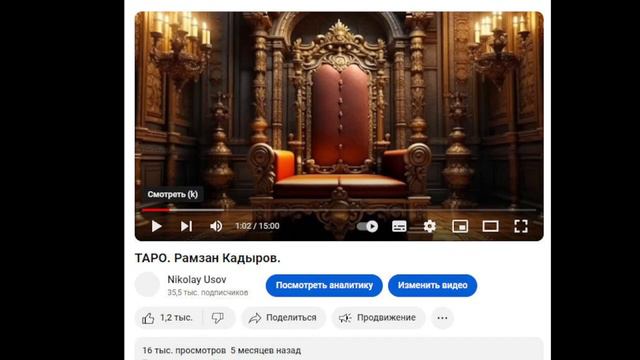Image resolution: width=640 pixels, height=360 pixels.
Task: Click the 35,5 тыс. подписчиков subscriber count
Action: point(208,292)
